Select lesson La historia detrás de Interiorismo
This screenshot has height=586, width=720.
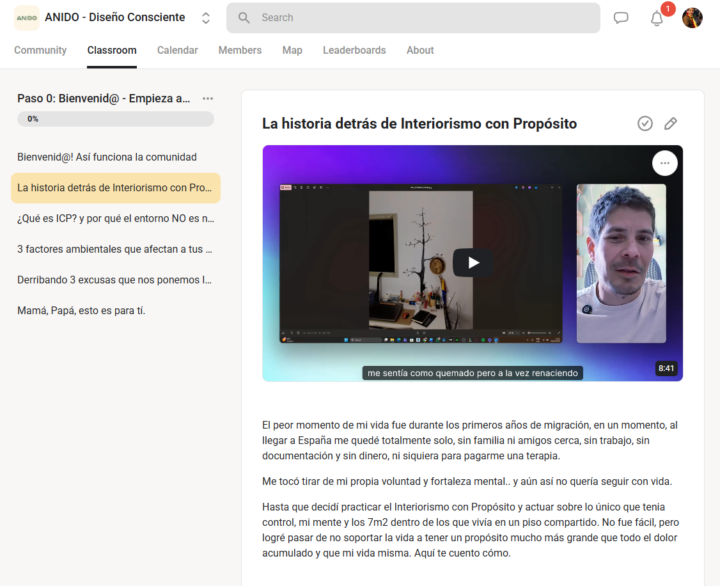[115, 188]
